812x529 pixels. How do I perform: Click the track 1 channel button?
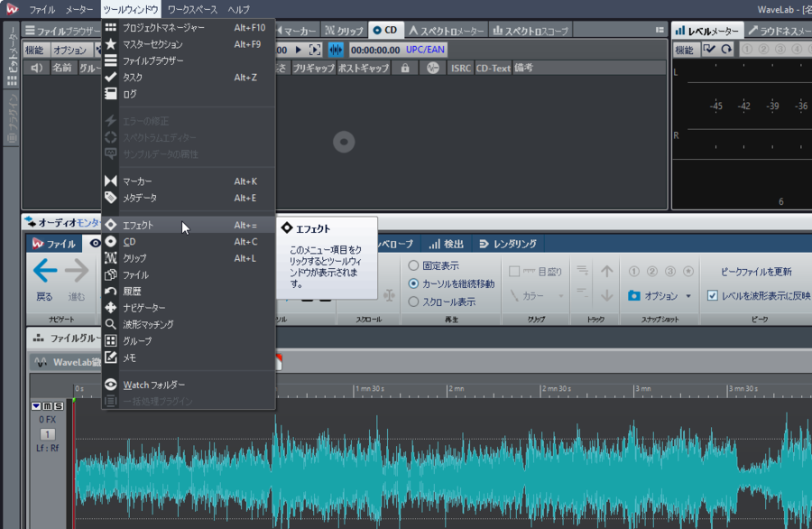click(x=47, y=434)
